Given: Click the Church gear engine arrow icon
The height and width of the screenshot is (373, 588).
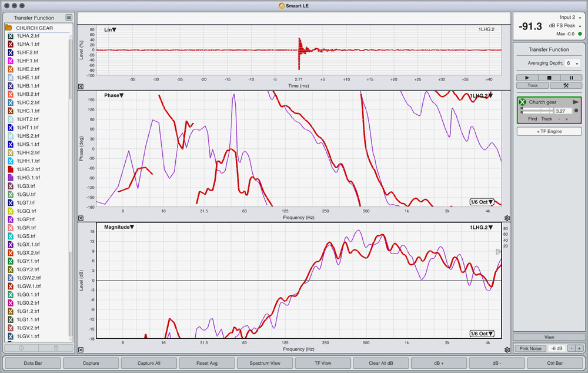Looking at the screenshot, I should (576, 102).
